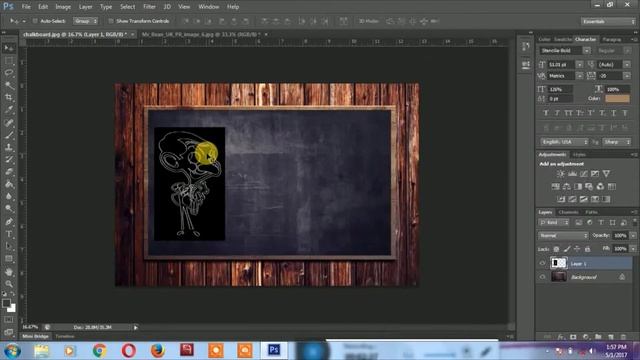Click the Character text color swatch
Image resolution: width=640 pixels, height=360 pixels.
tap(617, 98)
